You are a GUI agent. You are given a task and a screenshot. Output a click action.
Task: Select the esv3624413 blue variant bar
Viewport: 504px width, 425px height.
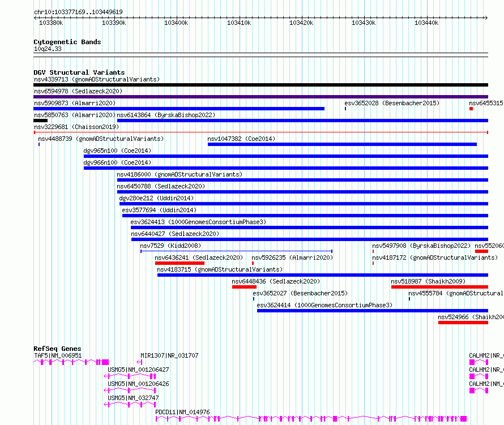310,227
